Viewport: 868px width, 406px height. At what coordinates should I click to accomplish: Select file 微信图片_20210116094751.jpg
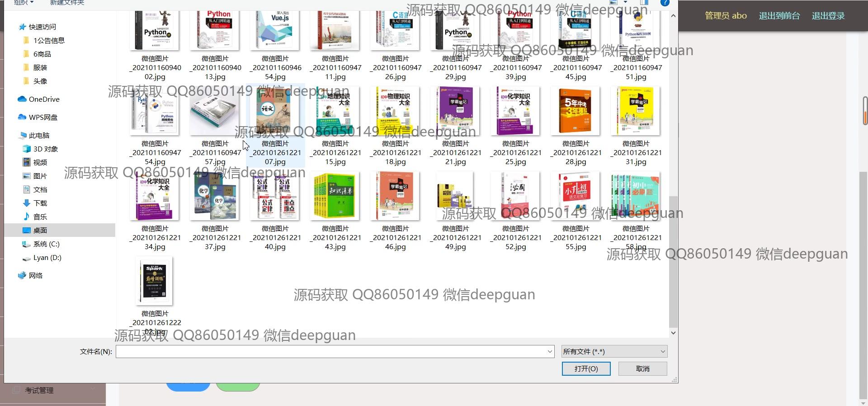click(636, 45)
